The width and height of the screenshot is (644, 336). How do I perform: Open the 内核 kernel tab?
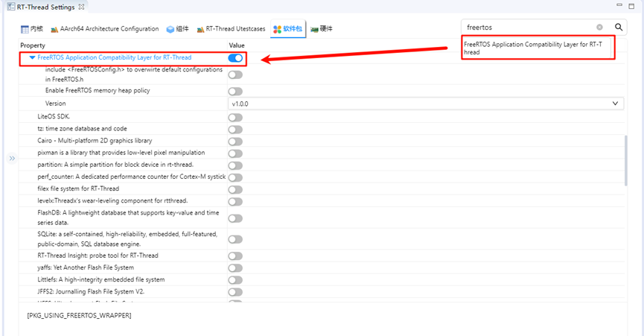tap(31, 29)
